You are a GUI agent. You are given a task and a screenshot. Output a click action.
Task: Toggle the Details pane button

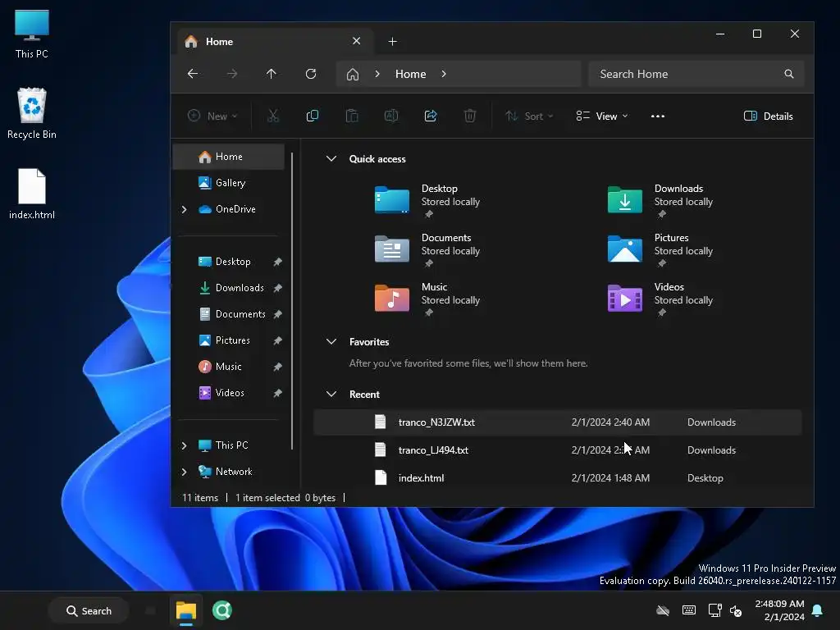768,116
